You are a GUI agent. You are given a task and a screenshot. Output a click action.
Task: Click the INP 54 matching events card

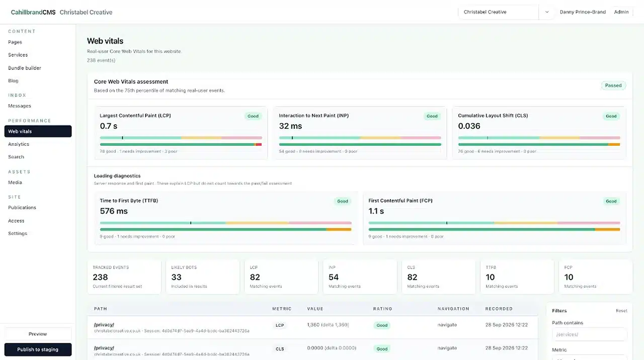point(360,277)
